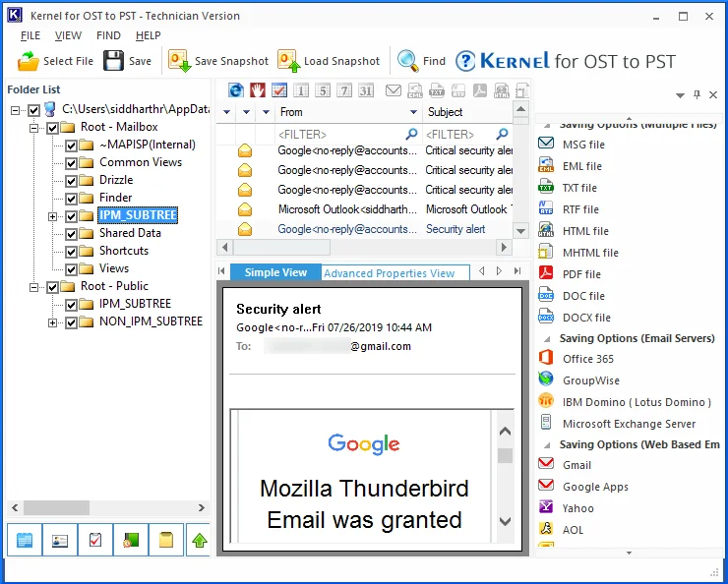Click the calendar checkmark icon
Viewport: 728px width, 584px height.
coord(279,90)
